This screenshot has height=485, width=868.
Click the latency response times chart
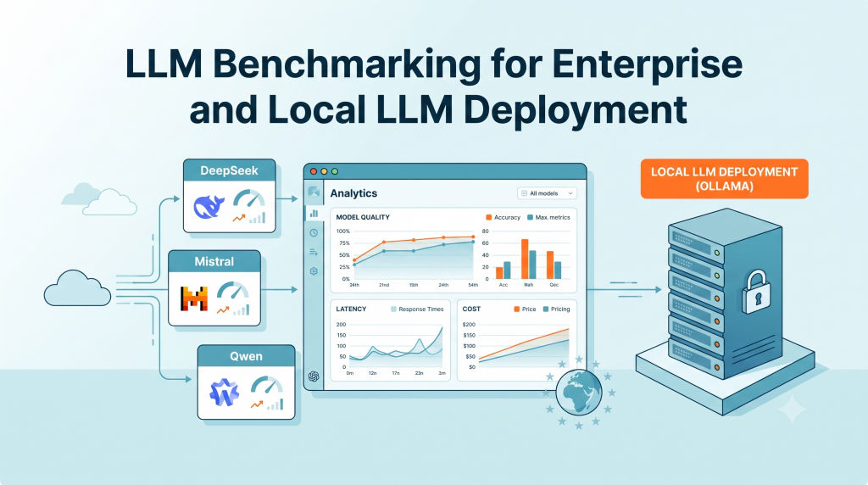[x=396, y=346]
